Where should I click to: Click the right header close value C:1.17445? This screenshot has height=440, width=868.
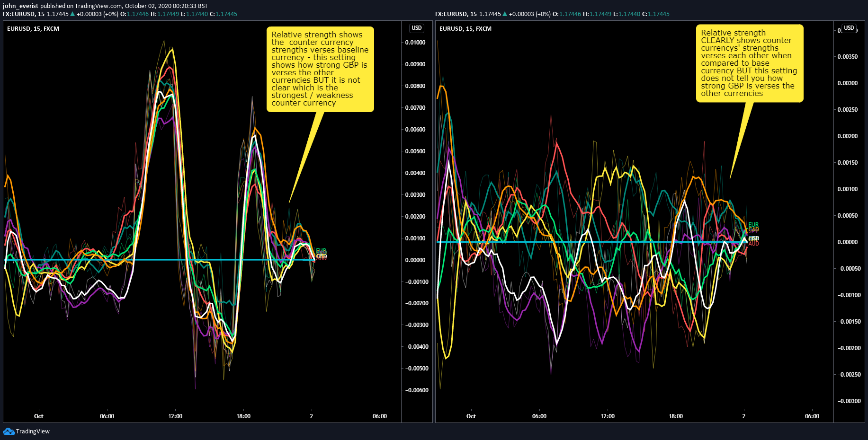[x=656, y=14]
